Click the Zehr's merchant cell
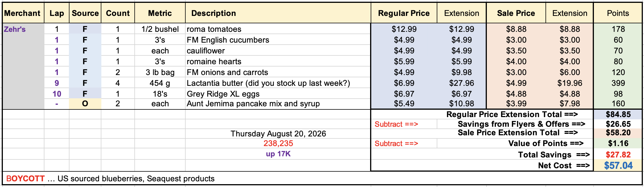This screenshot has height=187, width=644. (23, 29)
